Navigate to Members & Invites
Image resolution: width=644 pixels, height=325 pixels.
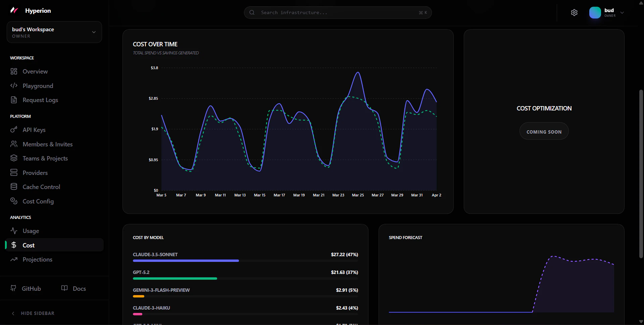[47, 144]
